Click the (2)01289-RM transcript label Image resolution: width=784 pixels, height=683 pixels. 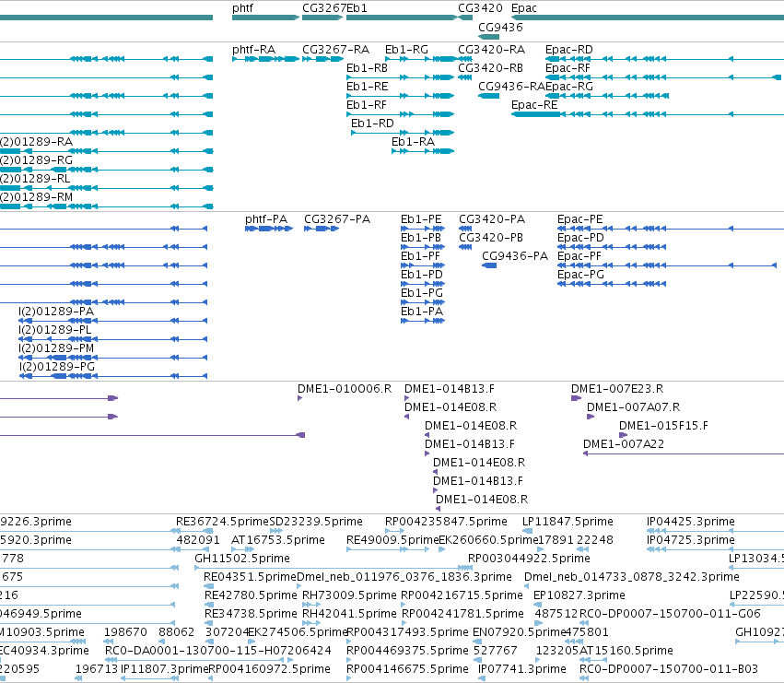[36, 197]
